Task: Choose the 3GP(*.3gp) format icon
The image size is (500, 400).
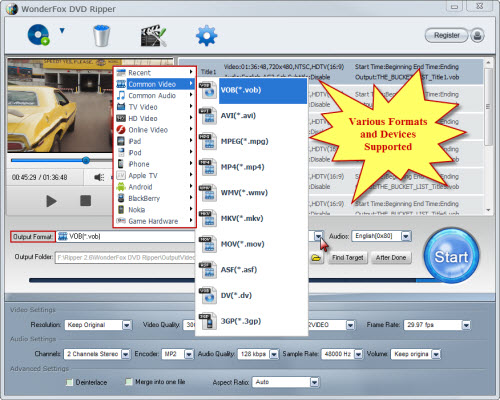Action: 208,321
